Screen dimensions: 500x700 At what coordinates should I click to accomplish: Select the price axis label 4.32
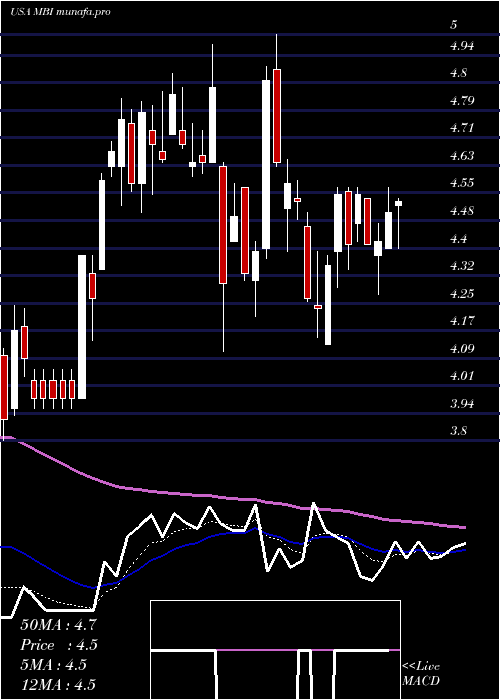tap(462, 266)
